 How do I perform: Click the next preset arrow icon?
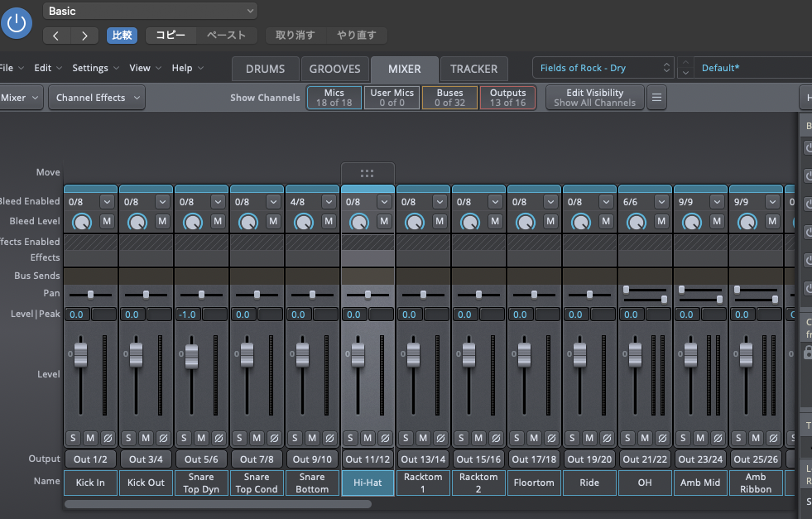tap(84, 36)
